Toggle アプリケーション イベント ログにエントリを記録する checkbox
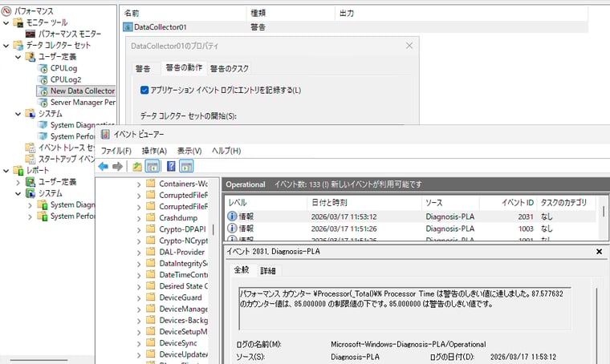The image size is (610, 364). coord(144,90)
